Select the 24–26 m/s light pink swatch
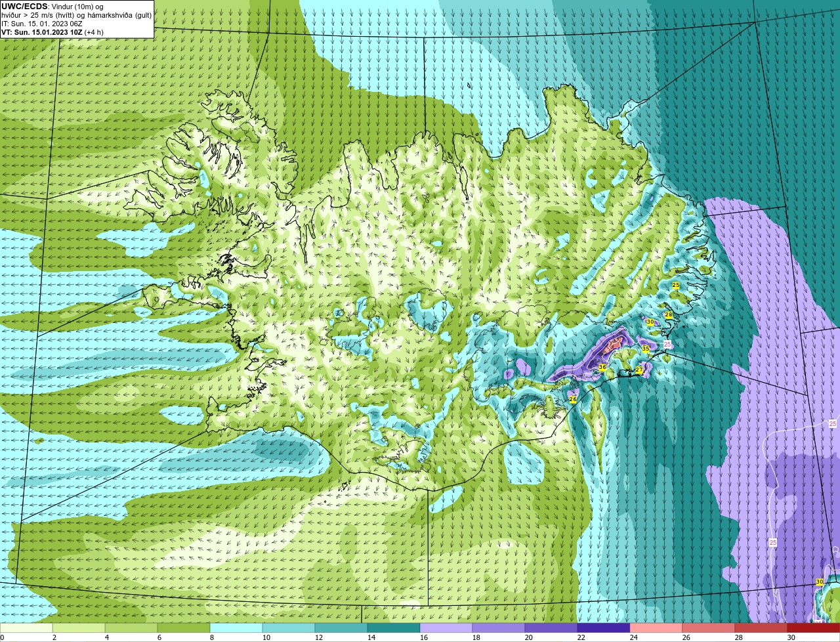Screen dimensions: 840x642 tap(656, 628)
